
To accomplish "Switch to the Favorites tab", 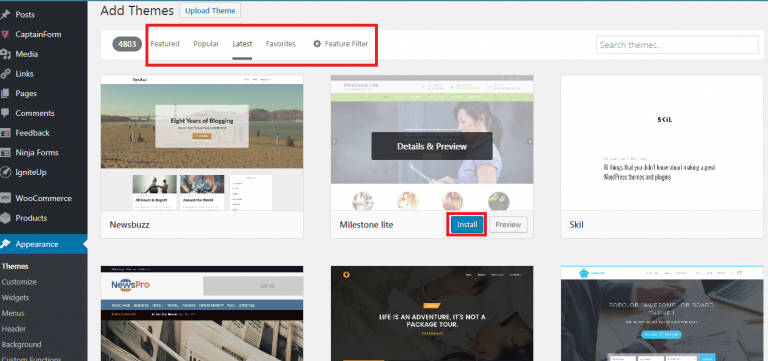I will point(281,44).
